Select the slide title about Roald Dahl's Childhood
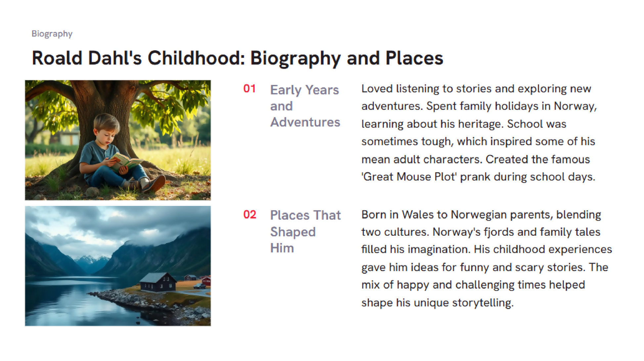The height and width of the screenshot is (361, 644). pyautogui.click(x=237, y=58)
